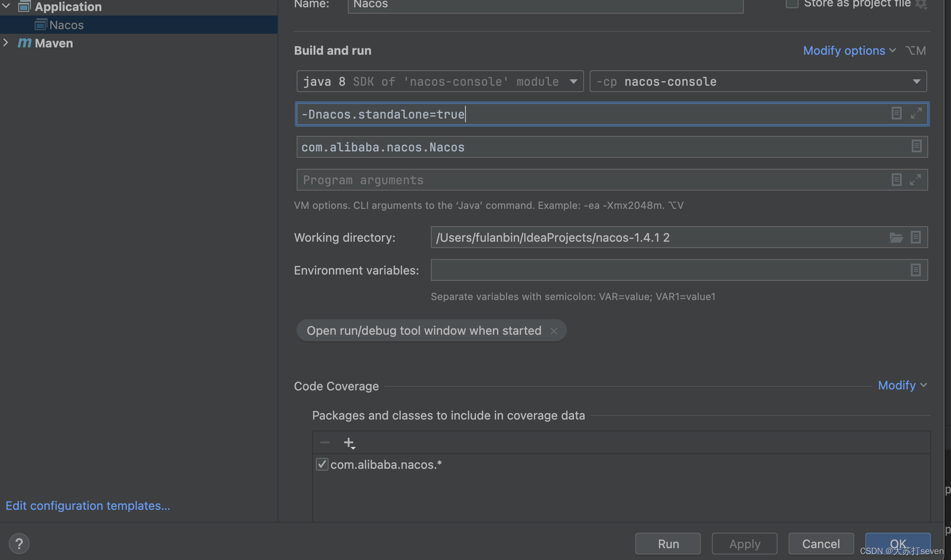The height and width of the screenshot is (560, 951).
Task: Open the java 8 SDK dropdown
Action: coord(440,81)
